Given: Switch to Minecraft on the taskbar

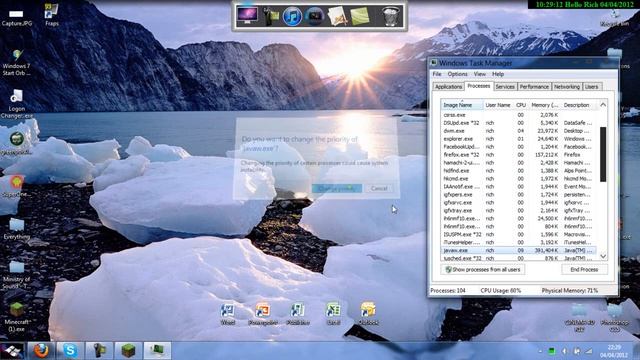Looking at the screenshot, I should pos(129,351).
